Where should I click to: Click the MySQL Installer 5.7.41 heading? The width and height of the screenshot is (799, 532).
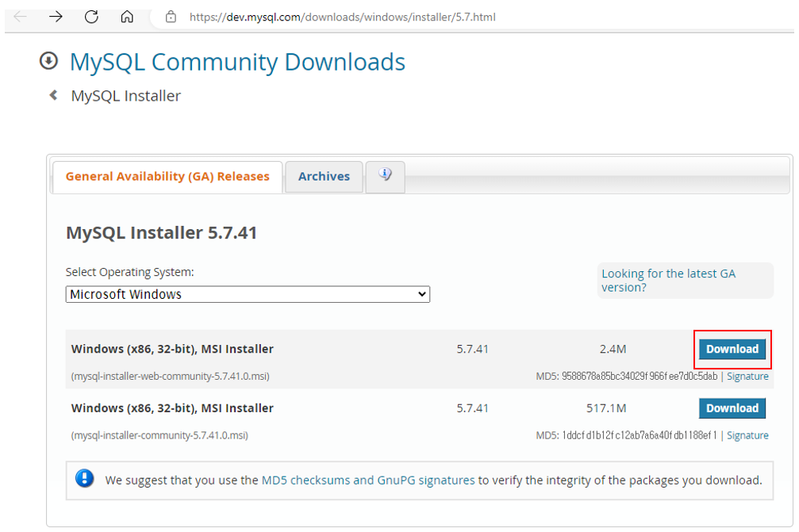click(162, 232)
